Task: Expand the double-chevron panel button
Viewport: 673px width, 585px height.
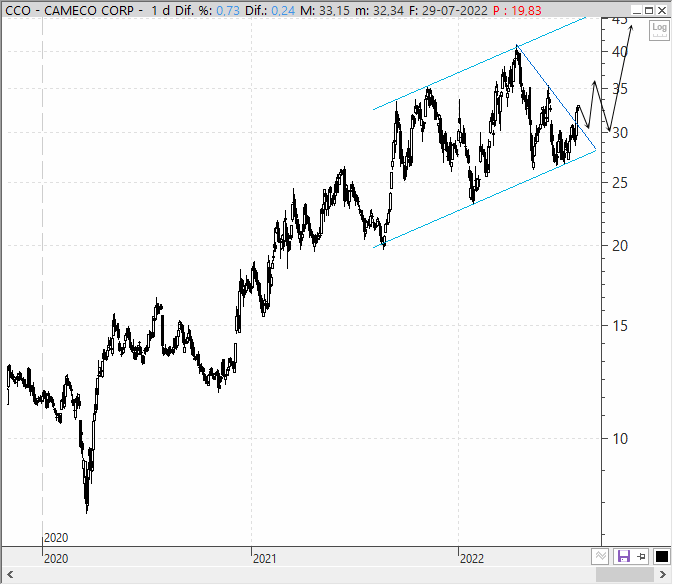Action: tap(600, 557)
